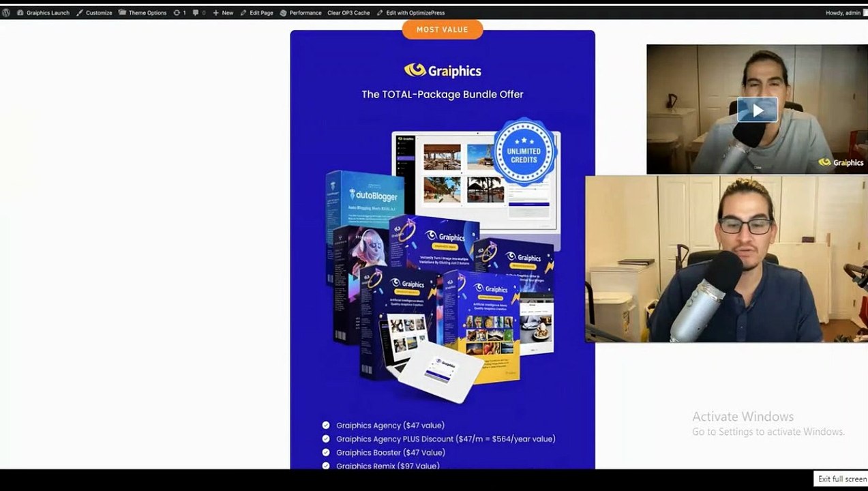Open Customize in the admin bar
868x491 pixels.
94,13
